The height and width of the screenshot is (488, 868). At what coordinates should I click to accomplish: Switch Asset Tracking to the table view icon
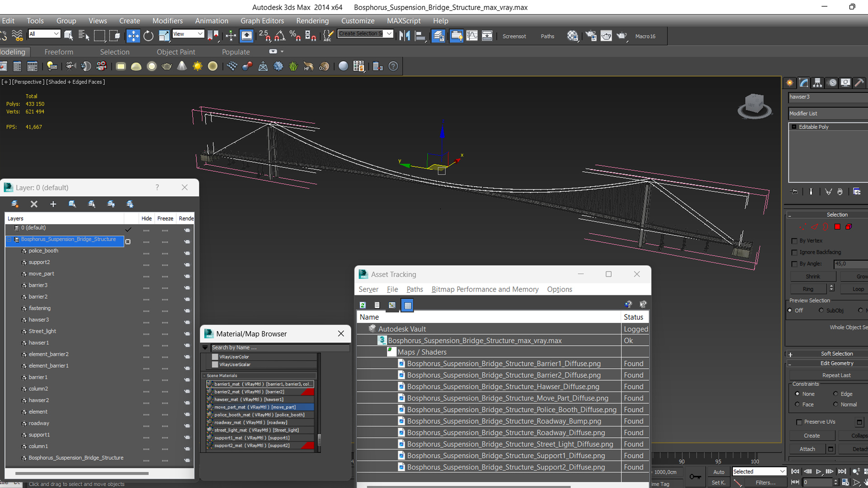coord(407,305)
